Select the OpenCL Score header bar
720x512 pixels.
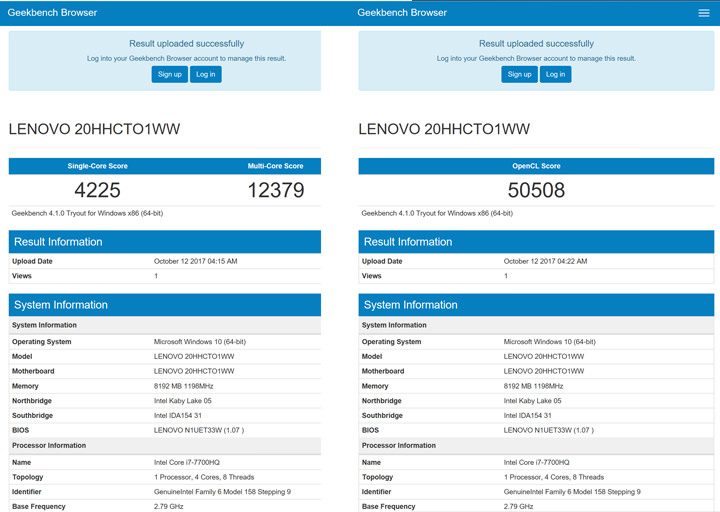536,166
